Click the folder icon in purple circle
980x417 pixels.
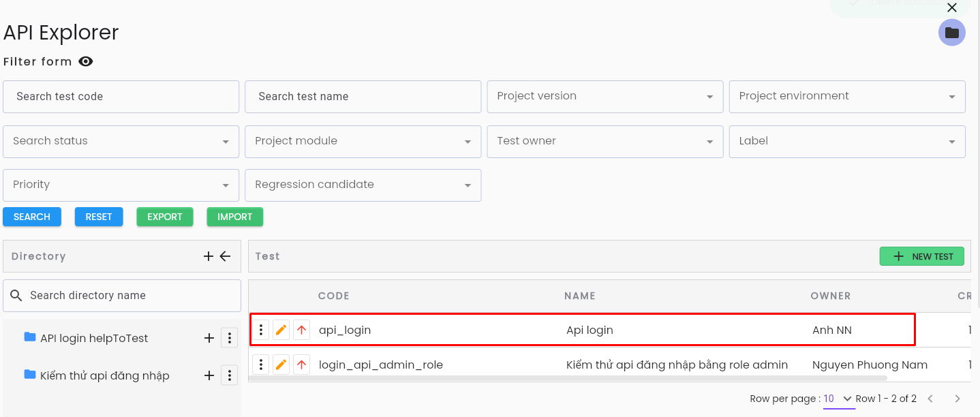[952, 33]
